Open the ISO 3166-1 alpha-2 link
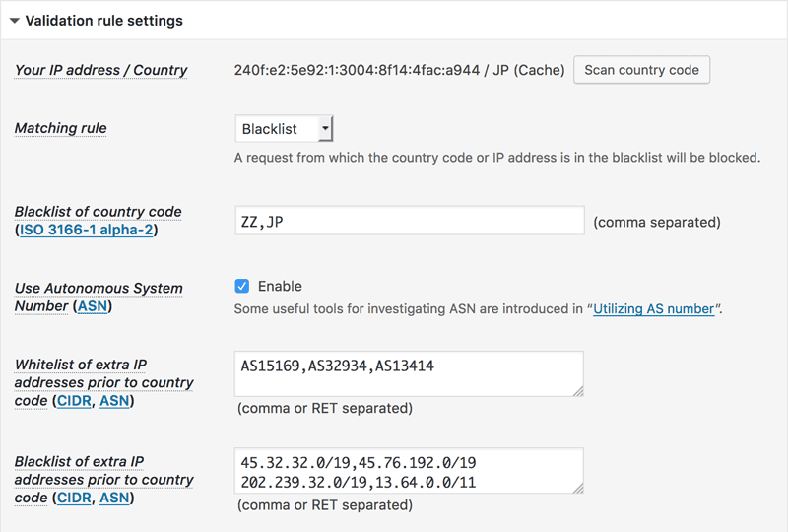 [x=86, y=230]
